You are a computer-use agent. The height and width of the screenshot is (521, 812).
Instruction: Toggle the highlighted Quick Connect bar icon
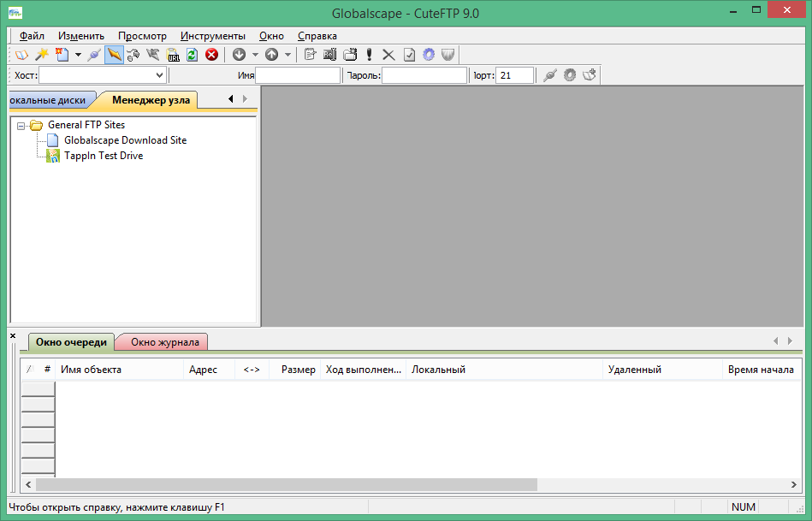coord(114,55)
